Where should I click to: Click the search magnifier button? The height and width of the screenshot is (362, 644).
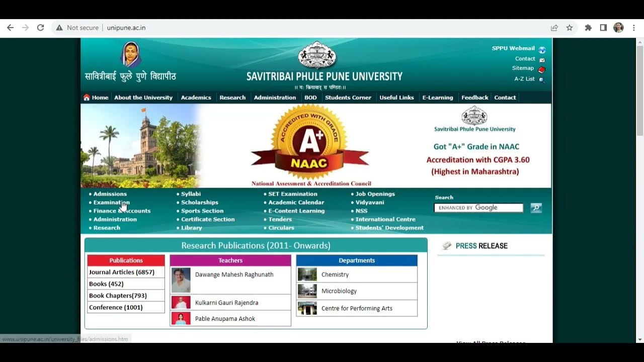pyautogui.click(x=536, y=208)
